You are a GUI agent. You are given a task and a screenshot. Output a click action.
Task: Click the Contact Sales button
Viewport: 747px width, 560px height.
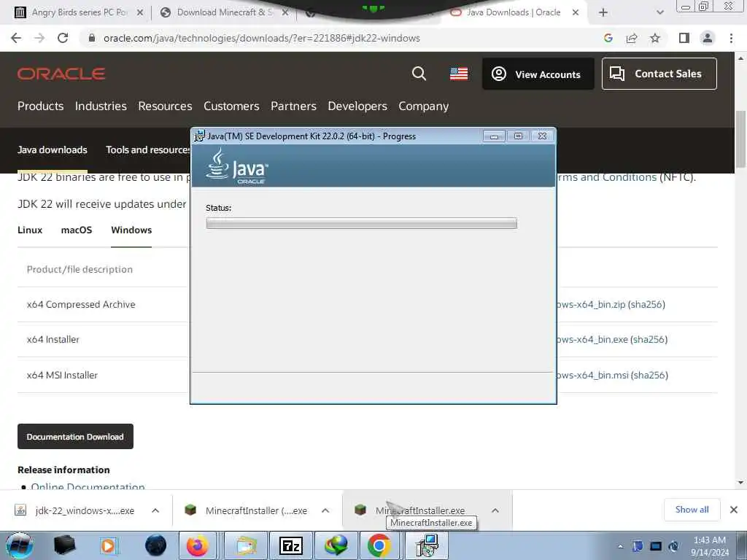click(x=659, y=74)
